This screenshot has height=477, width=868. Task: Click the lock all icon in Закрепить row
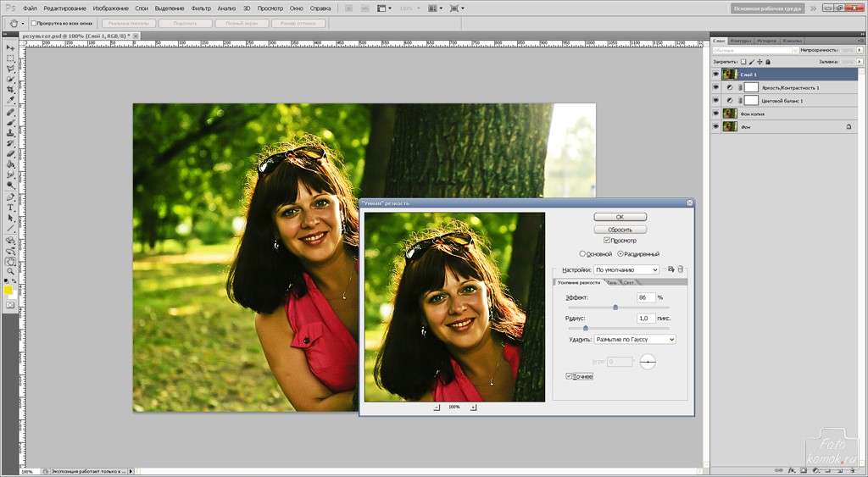(767, 62)
